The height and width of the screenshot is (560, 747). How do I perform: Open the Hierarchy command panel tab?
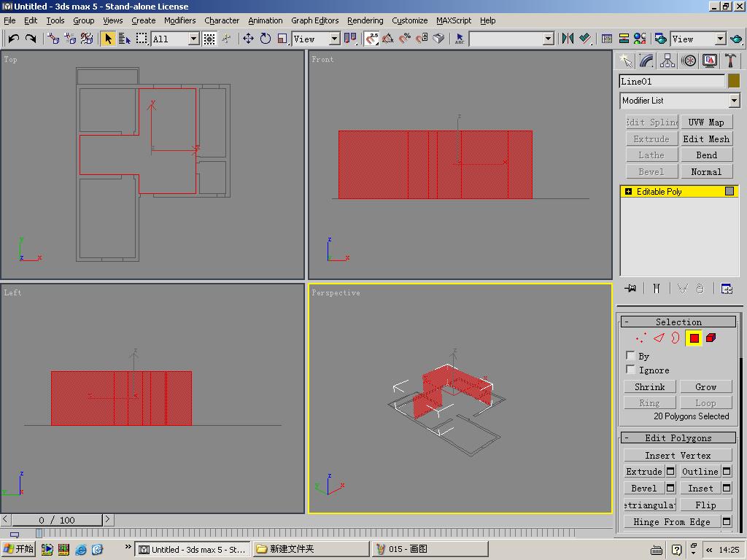point(667,61)
